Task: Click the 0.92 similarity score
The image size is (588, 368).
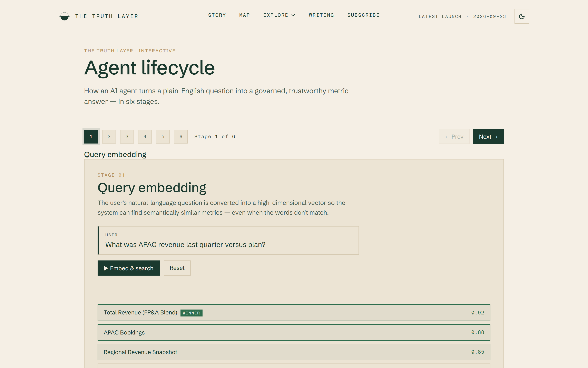Action: (478, 313)
